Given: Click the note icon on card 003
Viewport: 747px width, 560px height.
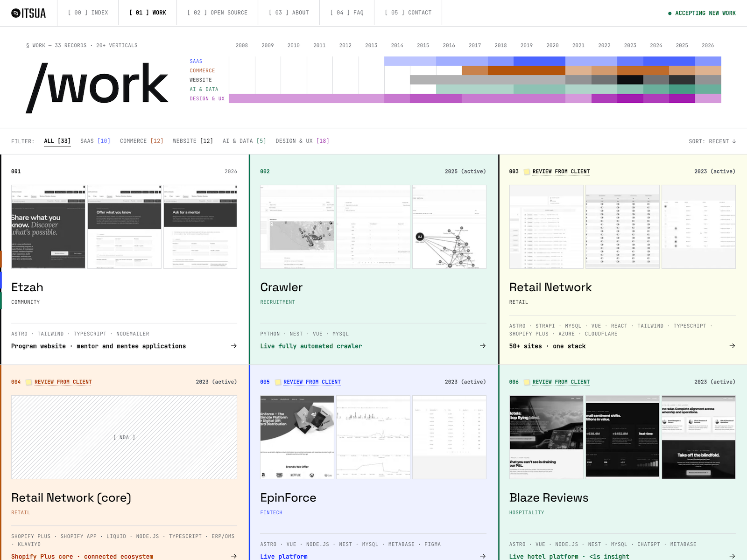Looking at the screenshot, I should pos(527,172).
